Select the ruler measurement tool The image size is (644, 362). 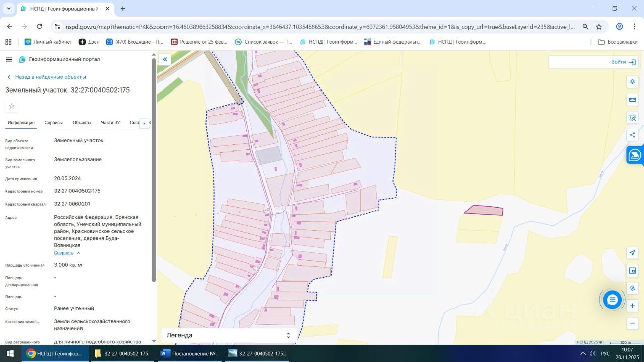(x=633, y=100)
